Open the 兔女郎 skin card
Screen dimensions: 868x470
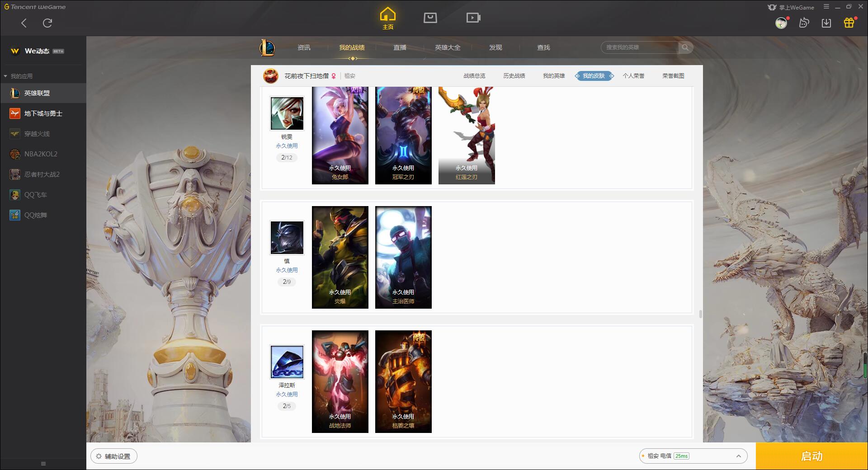[340, 136]
